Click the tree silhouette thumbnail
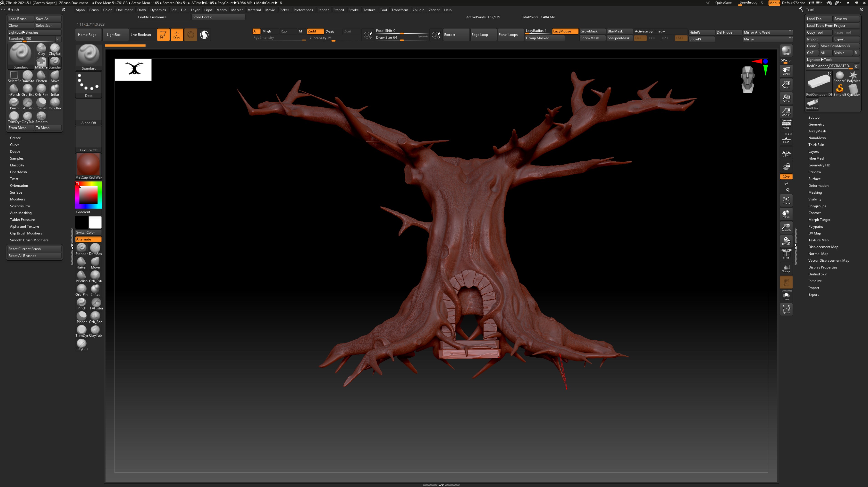This screenshot has width=868, height=487. coord(133,70)
